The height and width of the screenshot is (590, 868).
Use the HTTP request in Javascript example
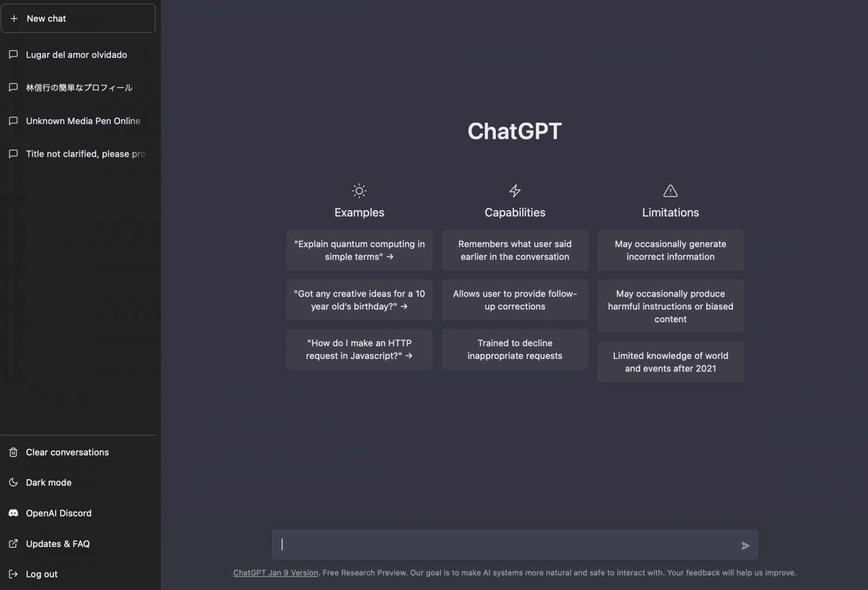359,349
